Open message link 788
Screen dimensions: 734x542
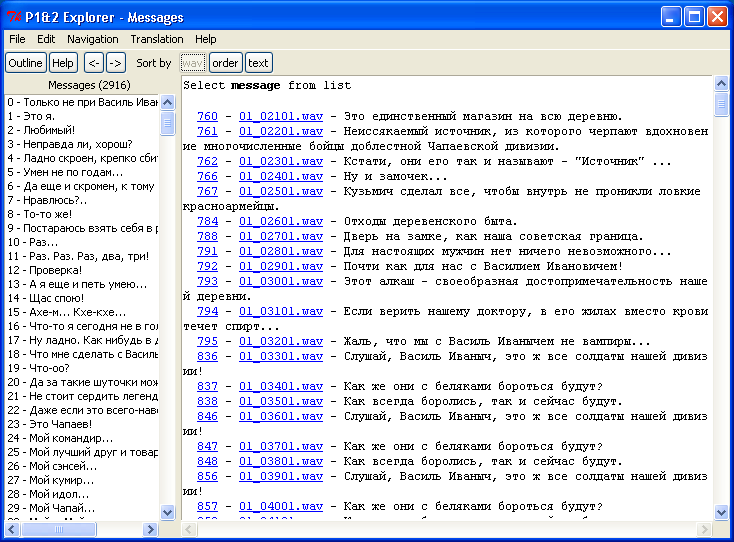click(207, 236)
